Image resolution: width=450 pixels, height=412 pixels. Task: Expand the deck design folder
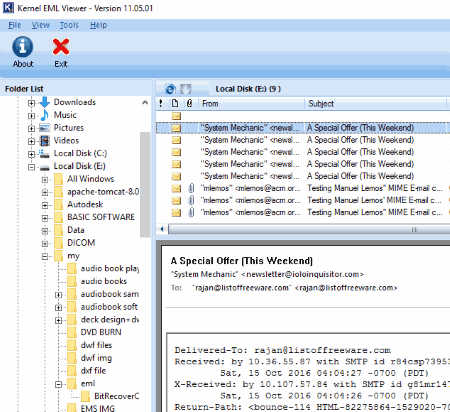point(58,320)
